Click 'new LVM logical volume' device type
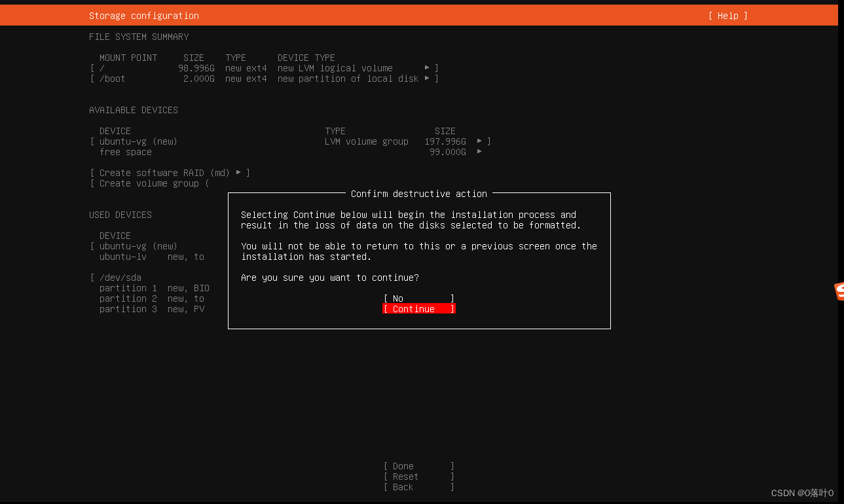This screenshot has width=844, height=504. 335,68
